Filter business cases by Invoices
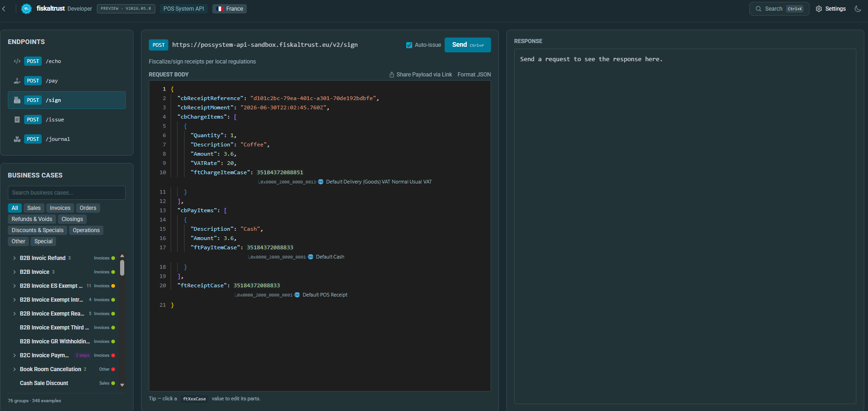Image resolution: width=868 pixels, height=411 pixels. [60, 208]
